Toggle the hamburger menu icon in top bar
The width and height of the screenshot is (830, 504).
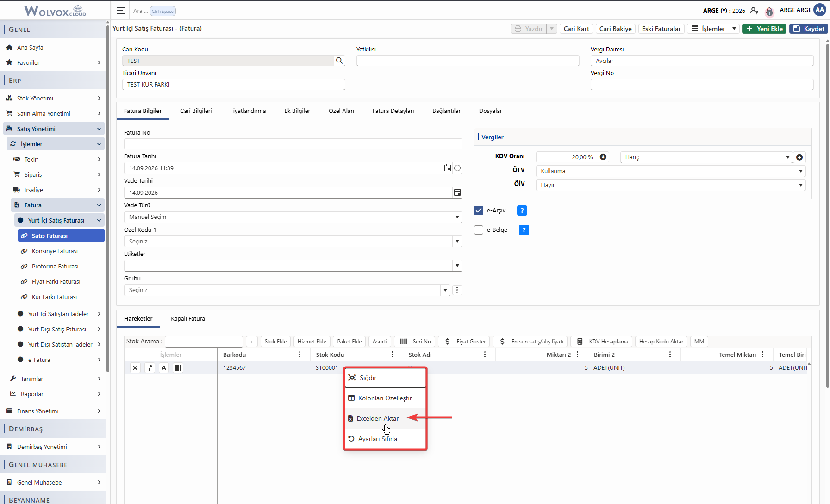[120, 11]
